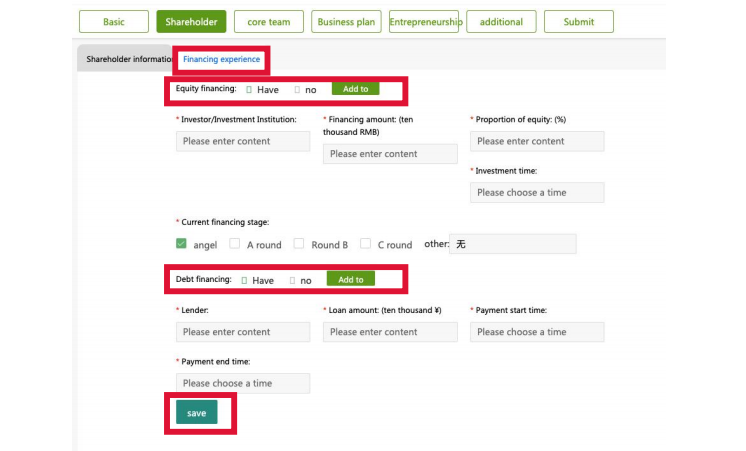The image size is (746, 451).
Task: Select Have for Equity financing
Action: point(249,90)
